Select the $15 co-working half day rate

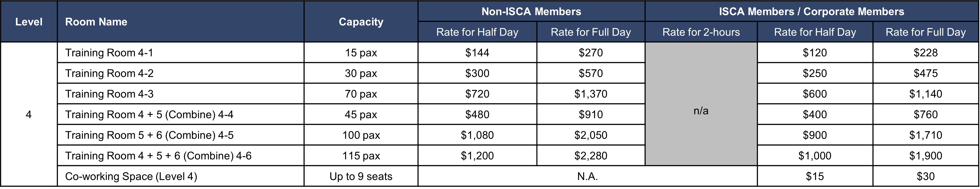tap(815, 176)
